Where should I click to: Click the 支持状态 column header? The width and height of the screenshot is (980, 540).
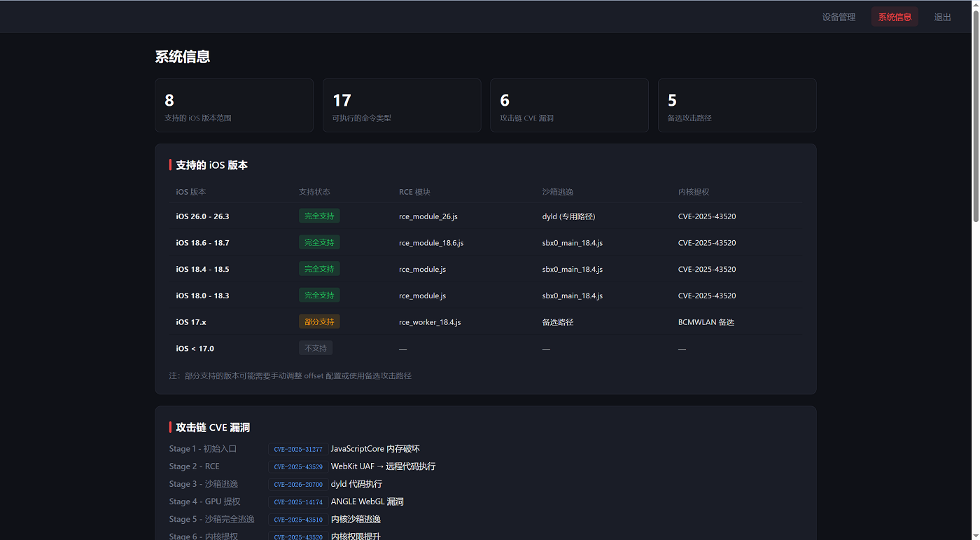(x=314, y=192)
